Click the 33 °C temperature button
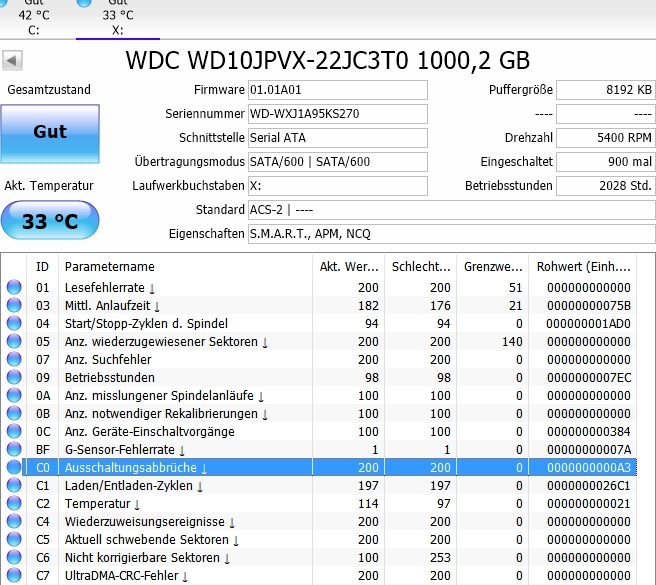 [50, 221]
